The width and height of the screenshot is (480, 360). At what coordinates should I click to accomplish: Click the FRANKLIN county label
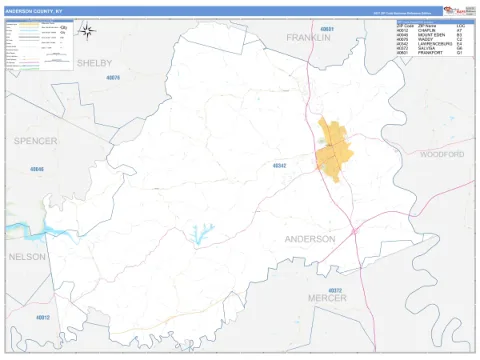[308, 38]
